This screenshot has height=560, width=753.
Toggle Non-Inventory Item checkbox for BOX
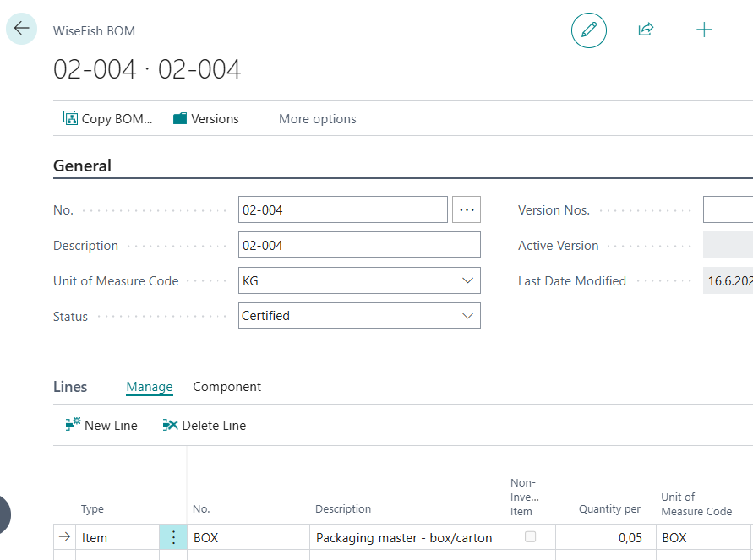(530, 536)
